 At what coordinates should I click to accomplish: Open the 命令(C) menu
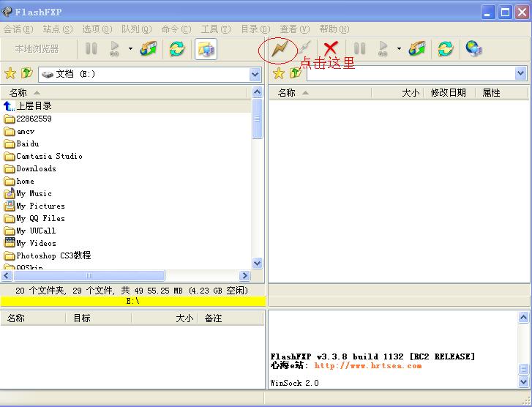[176, 29]
